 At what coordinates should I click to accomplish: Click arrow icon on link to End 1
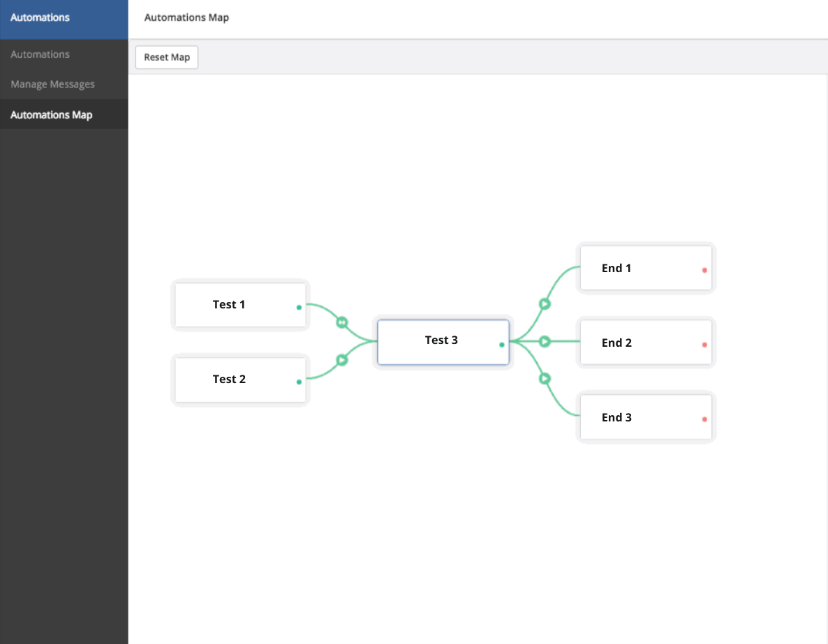[545, 304]
